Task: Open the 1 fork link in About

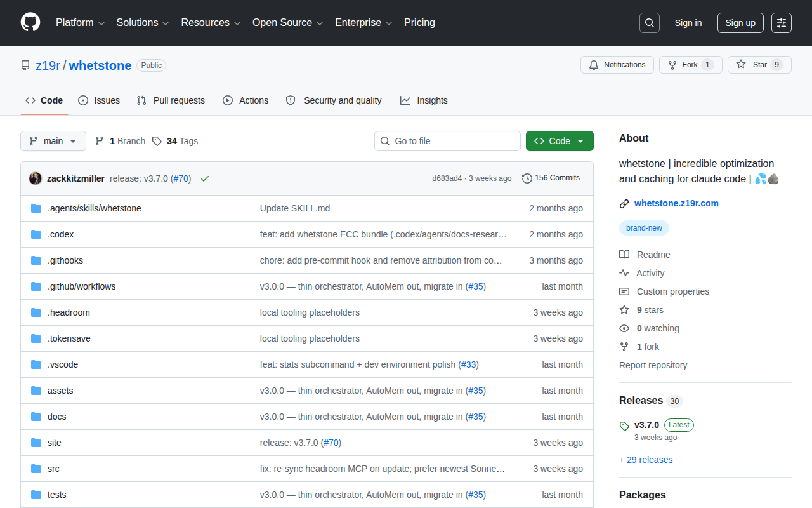Action: pos(648,347)
